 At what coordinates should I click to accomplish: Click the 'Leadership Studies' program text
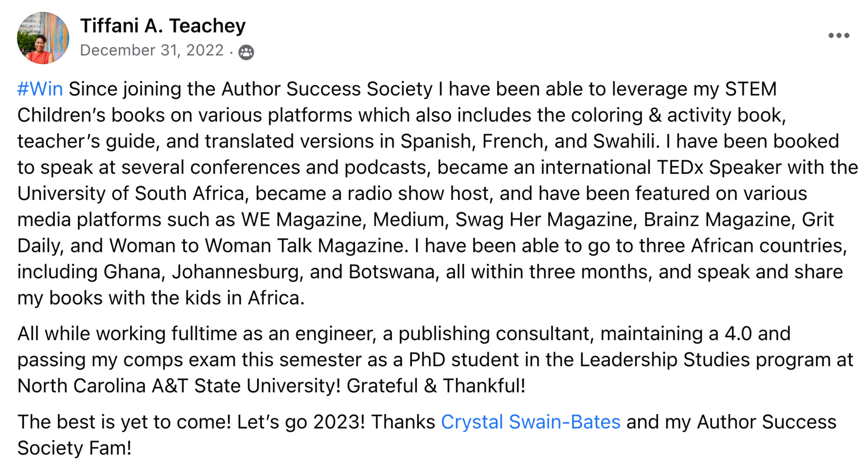(665, 360)
